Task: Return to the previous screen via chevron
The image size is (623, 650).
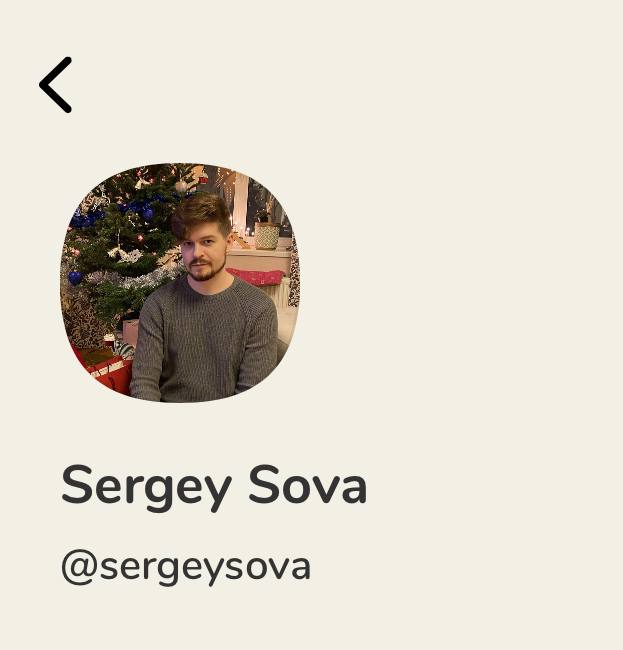Action: 56,85
